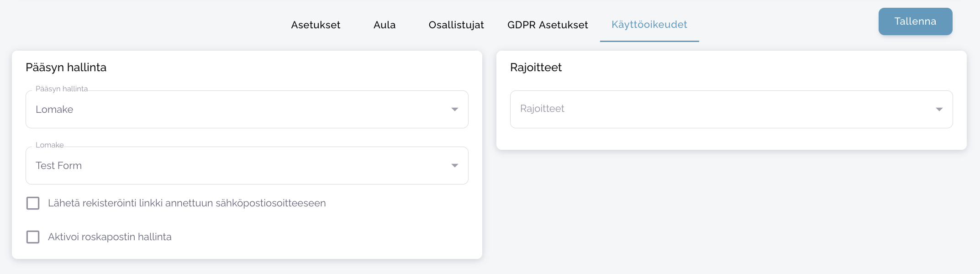Click the selected 'Test Form' value
The height and width of the screenshot is (274, 980).
[59, 166]
